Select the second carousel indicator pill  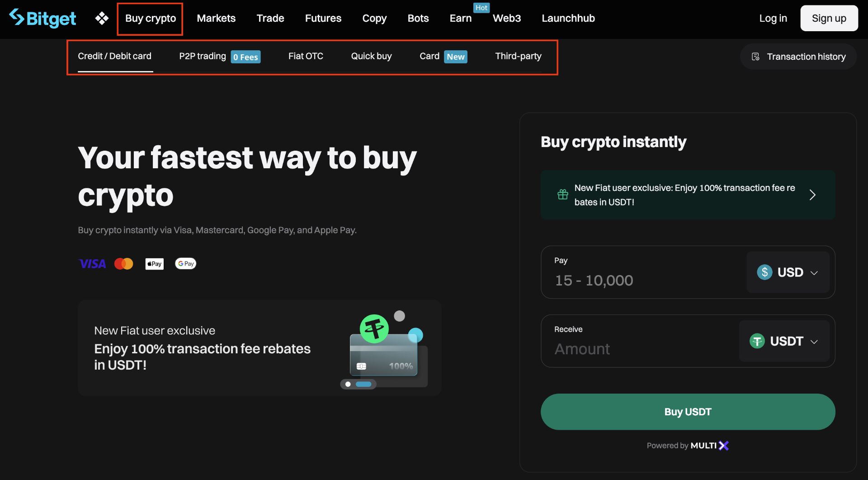363,384
